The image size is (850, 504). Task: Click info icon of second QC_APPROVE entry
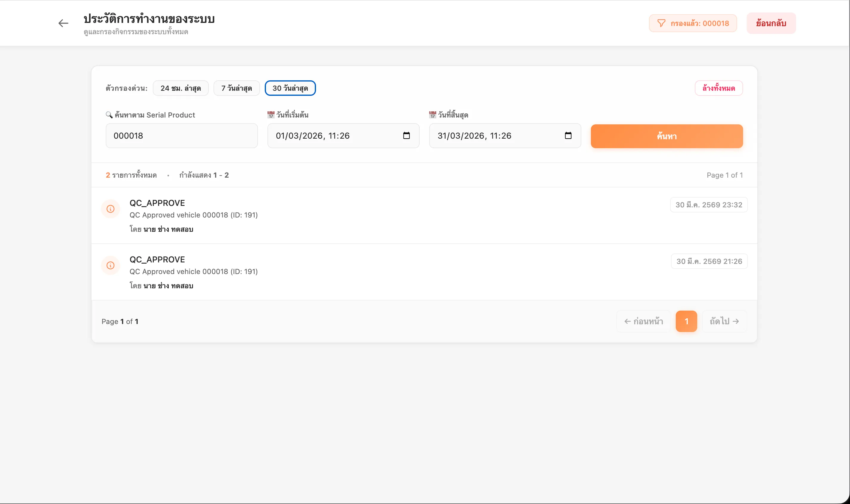coord(110,265)
